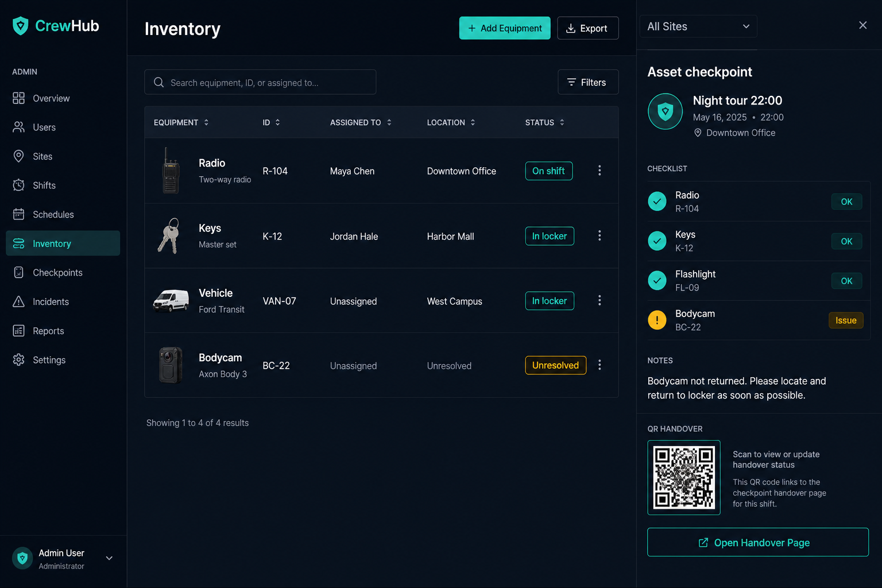Go to Users section
Screen dimensions: 882x588
coord(63,127)
